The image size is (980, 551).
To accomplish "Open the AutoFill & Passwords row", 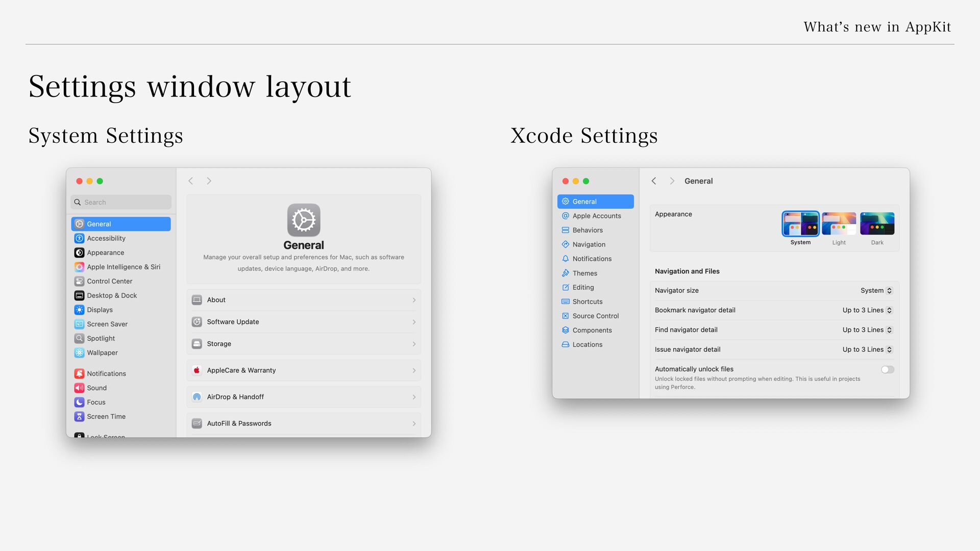I will click(304, 423).
